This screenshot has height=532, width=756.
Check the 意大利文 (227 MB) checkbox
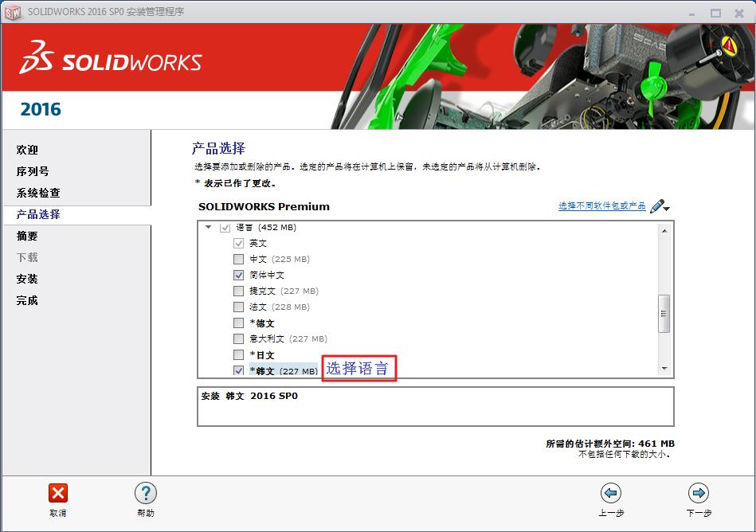click(238, 338)
